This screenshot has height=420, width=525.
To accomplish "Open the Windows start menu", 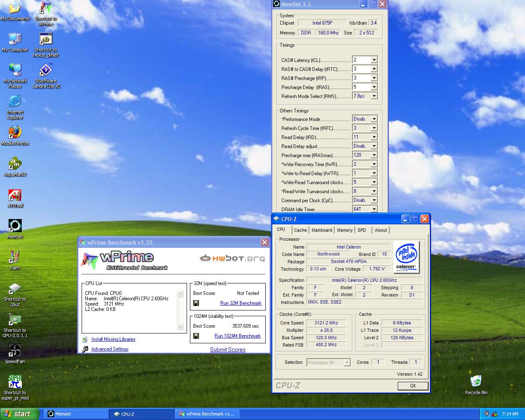I will click(20, 414).
